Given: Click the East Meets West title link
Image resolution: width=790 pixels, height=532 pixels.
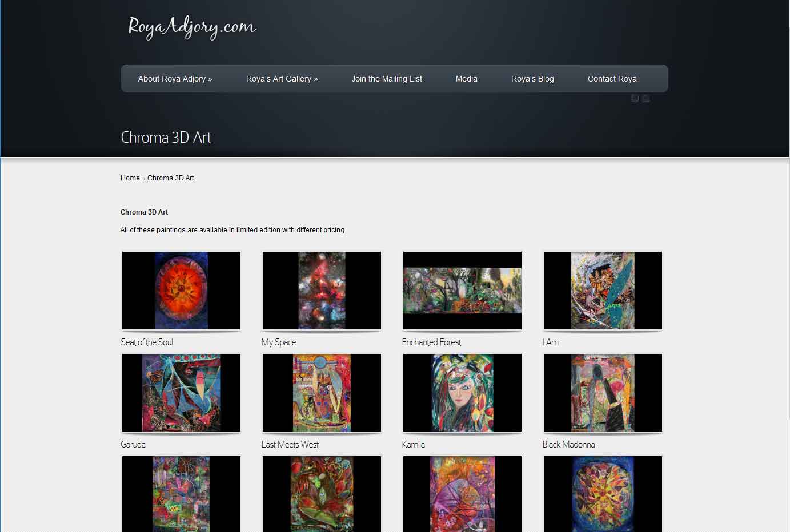Looking at the screenshot, I should point(290,445).
